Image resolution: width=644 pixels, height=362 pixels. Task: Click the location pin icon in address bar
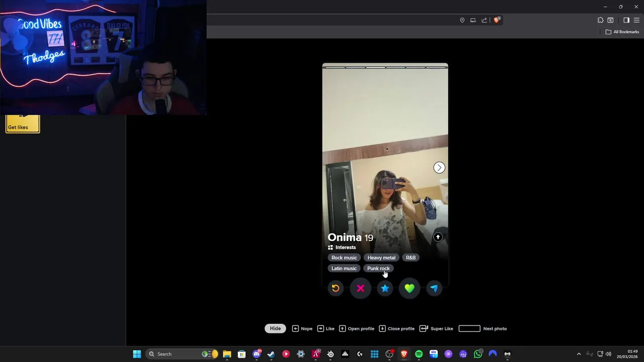[x=462, y=20]
